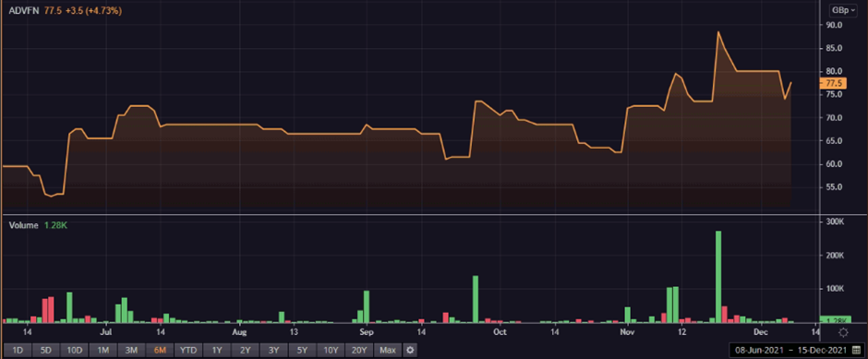This screenshot has height=359, width=868.
Task: Click the +3.5 (+4.73%) change text
Action: click(x=93, y=10)
